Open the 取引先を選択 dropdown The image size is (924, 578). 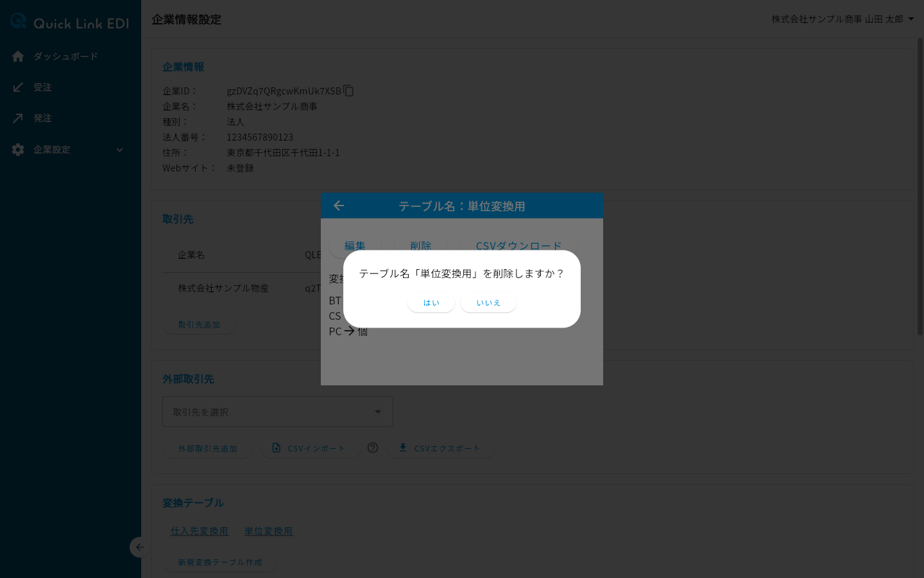277,412
